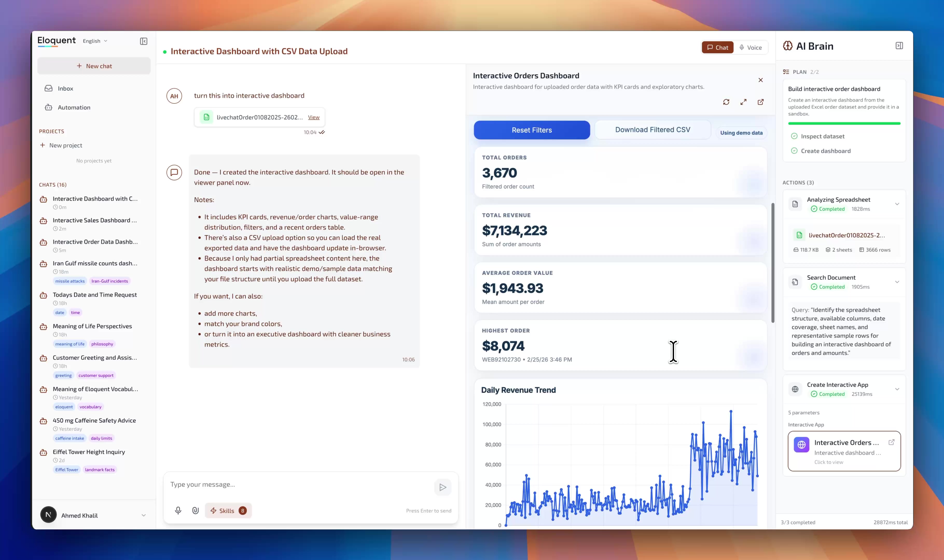This screenshot has height=560, width=944.
Task: Click the Using demo data badge
Action: (741, 133)
